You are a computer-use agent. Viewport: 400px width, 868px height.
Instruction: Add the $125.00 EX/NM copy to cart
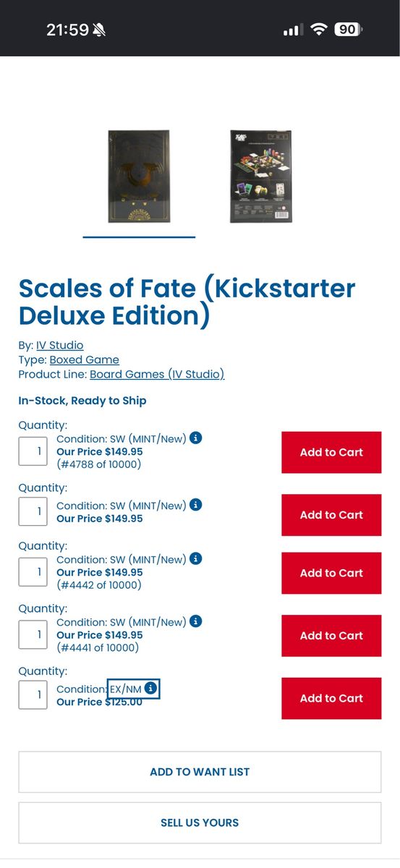[331, 698]
